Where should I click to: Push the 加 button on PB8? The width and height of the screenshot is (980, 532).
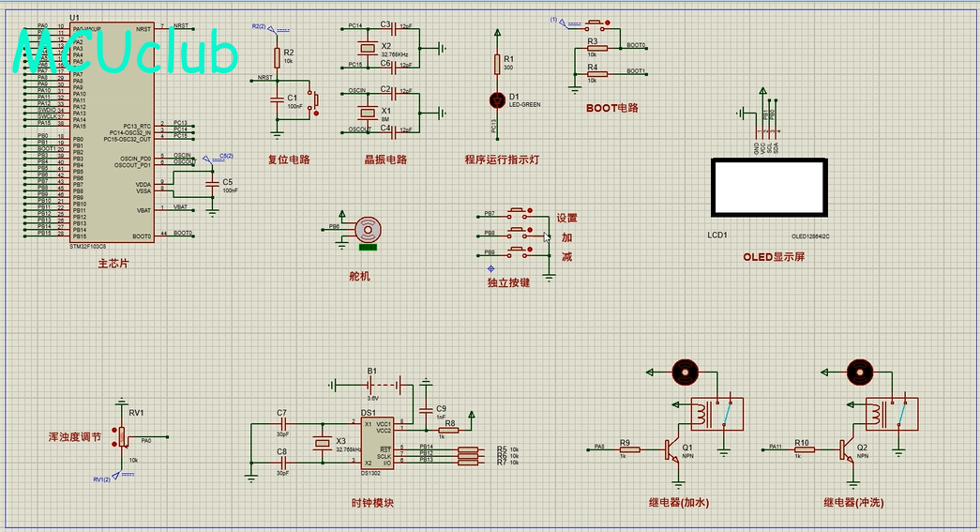[518, 232]
